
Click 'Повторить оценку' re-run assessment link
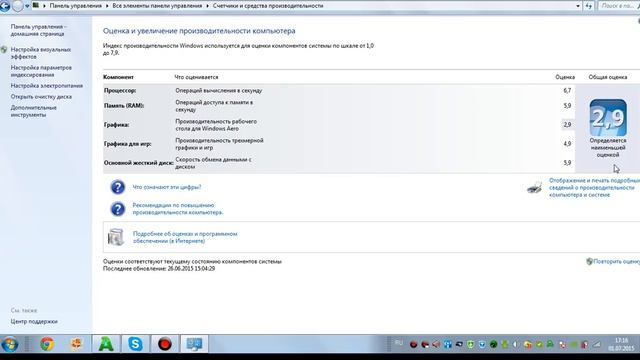pyautogui.click(x=616, y=262)
